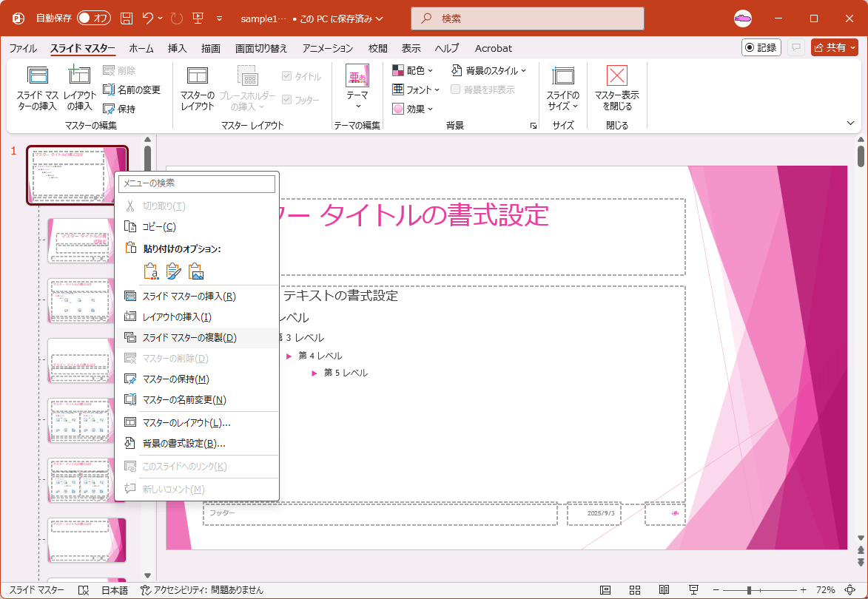The height and width of the screenshot is (599, 868).
Task: Open 背景のスタイル dropdown
Action: [489, 70]
